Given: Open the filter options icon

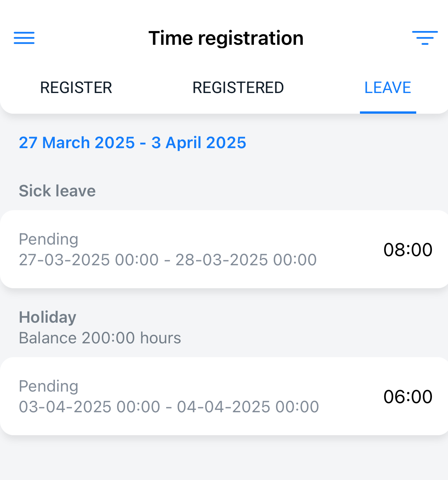Looking at the screenshot, I should 425,38.
